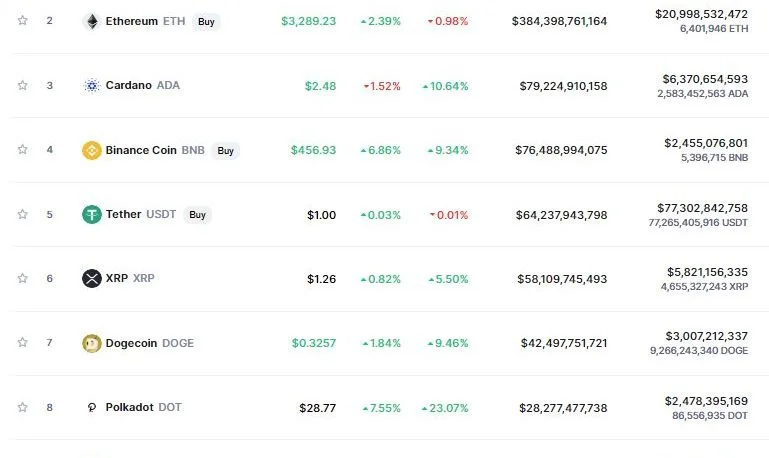Add Tether to watchlist with star
Screen dimensions: 769x458
(x=23, y=214)
